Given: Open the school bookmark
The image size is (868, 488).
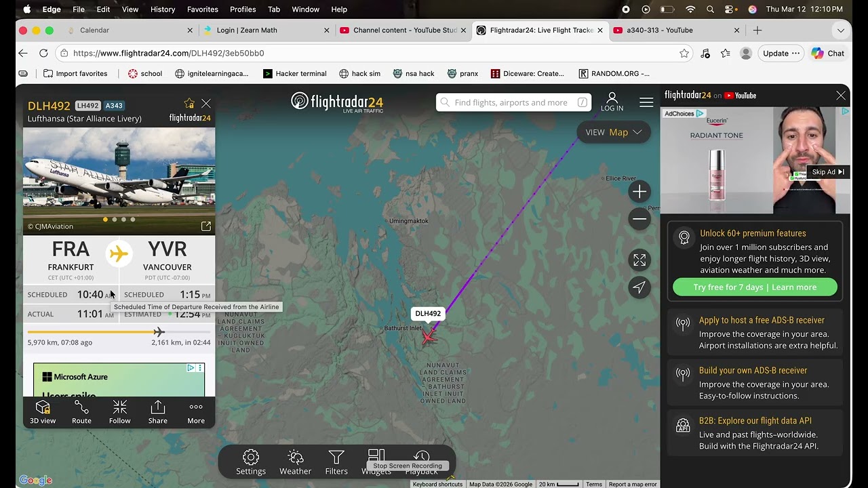Looking at the screenshot, I should point(145,73).
